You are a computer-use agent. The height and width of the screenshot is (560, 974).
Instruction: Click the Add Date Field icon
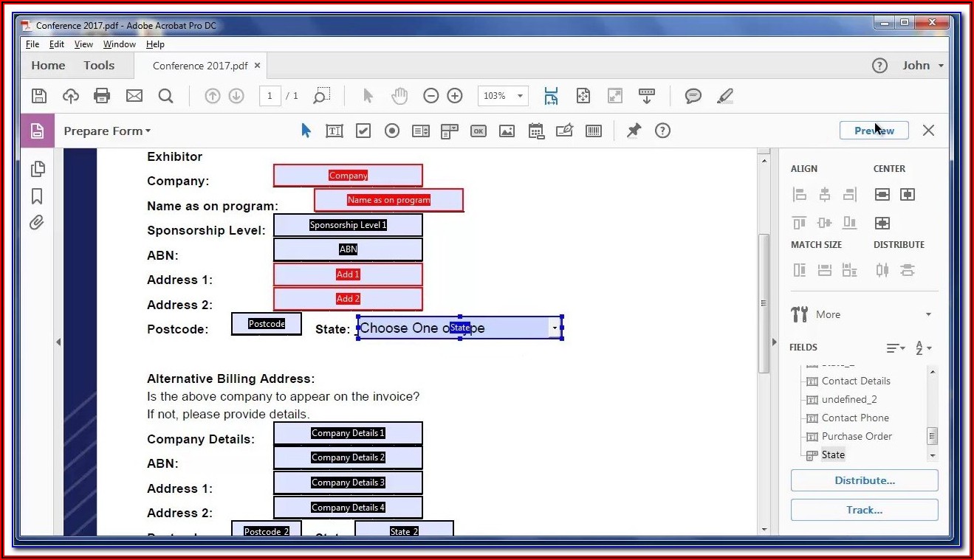[536, 131]
